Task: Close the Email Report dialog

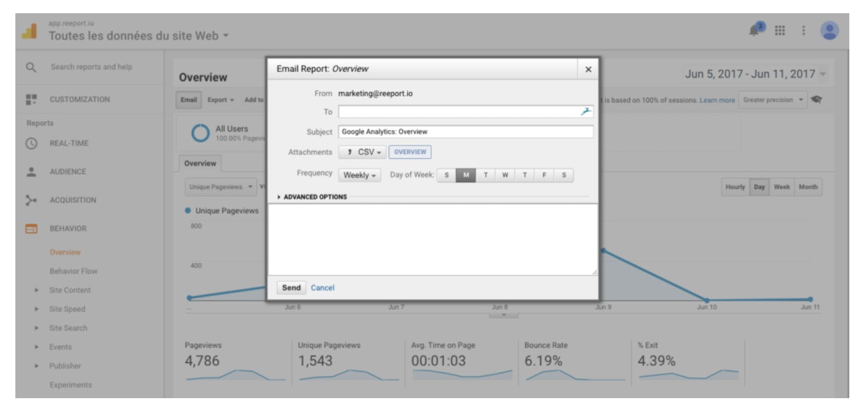Action: (x=588, y=69)
